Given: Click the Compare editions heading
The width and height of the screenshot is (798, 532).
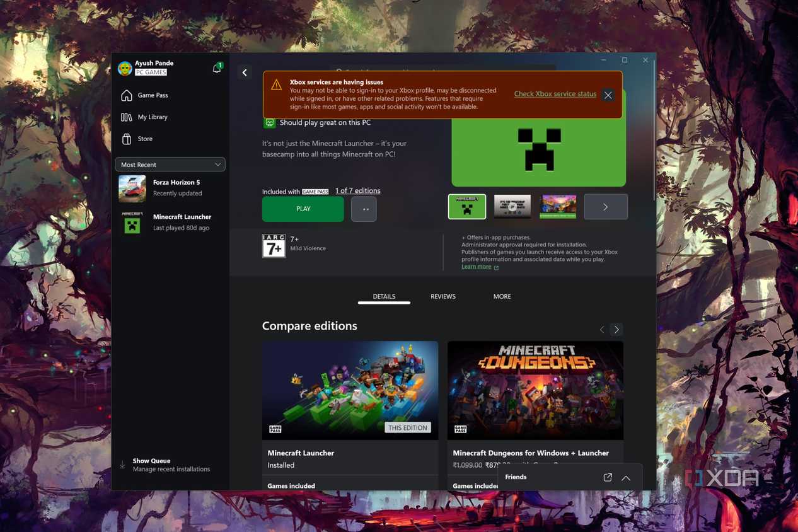Looking at the screenshot, I should point(309,326).
